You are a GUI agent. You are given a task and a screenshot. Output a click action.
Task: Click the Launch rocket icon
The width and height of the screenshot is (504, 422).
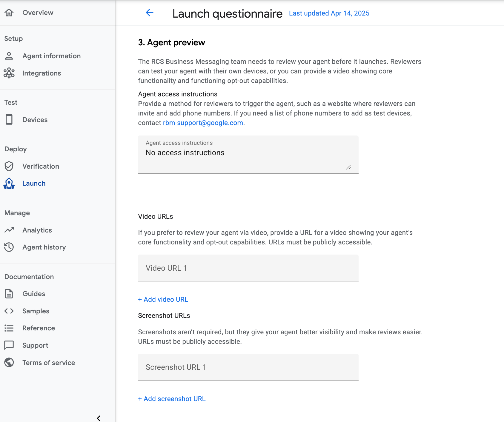9,184
